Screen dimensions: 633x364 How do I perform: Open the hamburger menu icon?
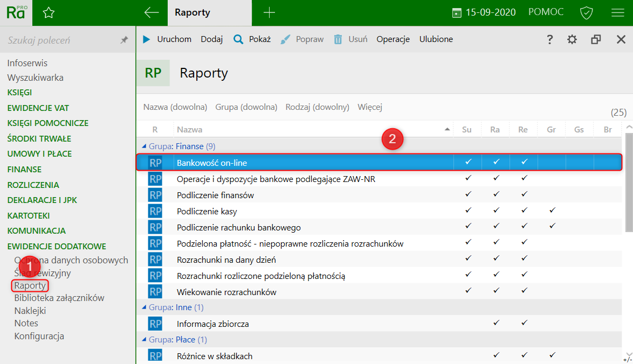617,13
